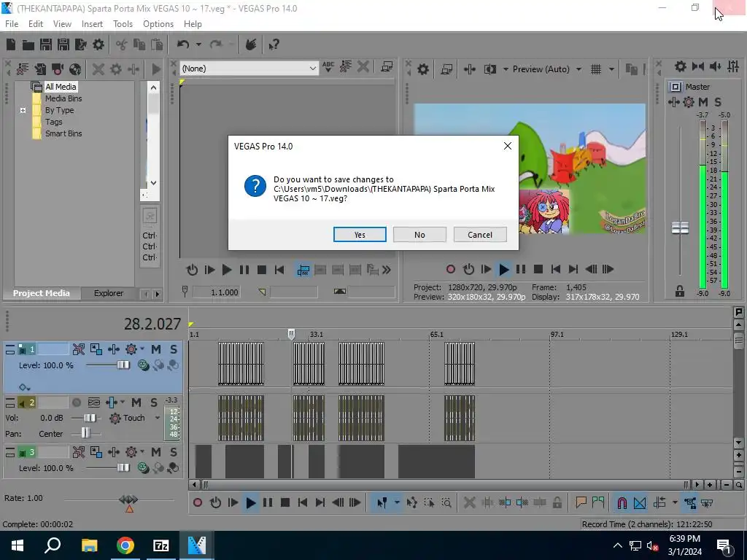Viewport: 747px width, 560px height.
Task: Open the Help menu
Action: [193, 24]
